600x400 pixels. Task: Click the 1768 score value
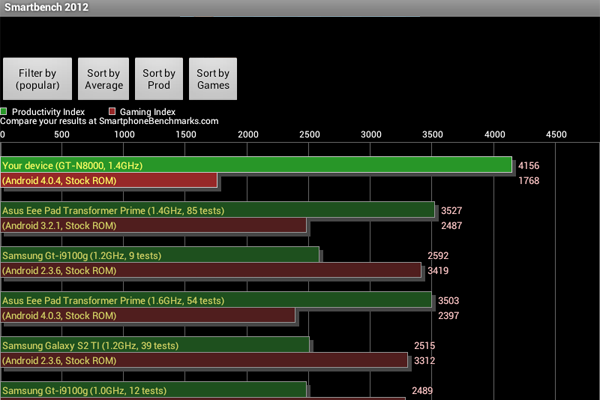coord(528,181)
